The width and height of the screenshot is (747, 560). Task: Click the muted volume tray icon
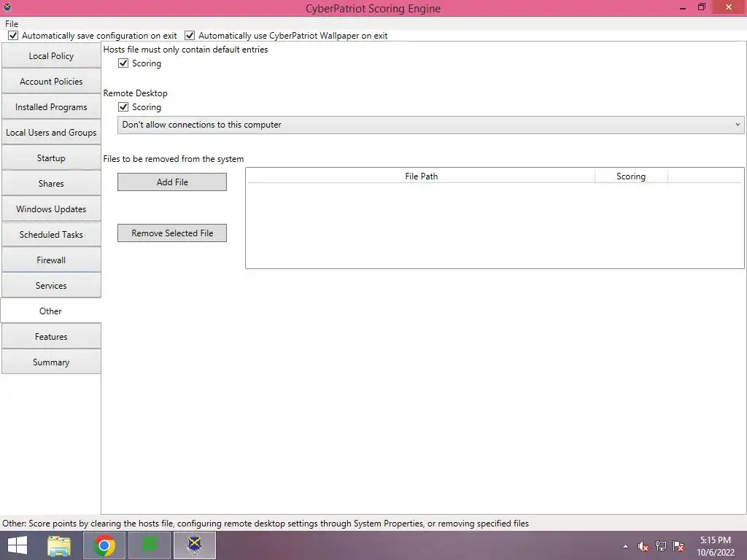tap(643, 546)
